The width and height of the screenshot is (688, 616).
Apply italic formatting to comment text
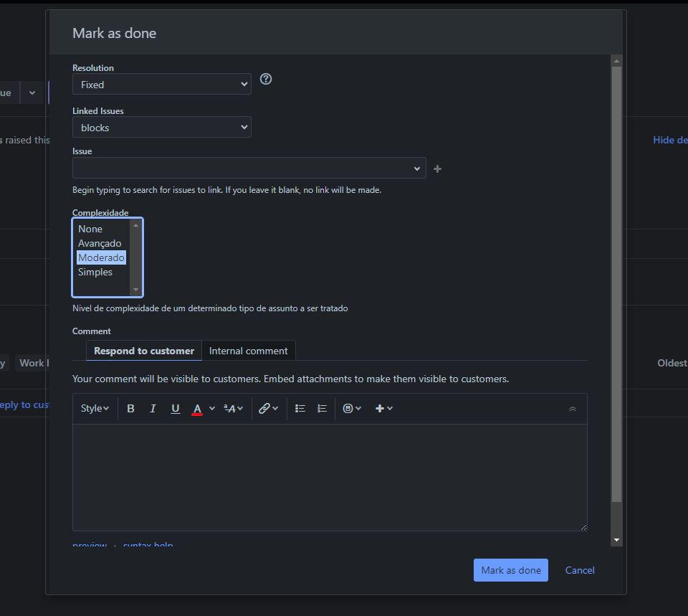click(153, 408)
